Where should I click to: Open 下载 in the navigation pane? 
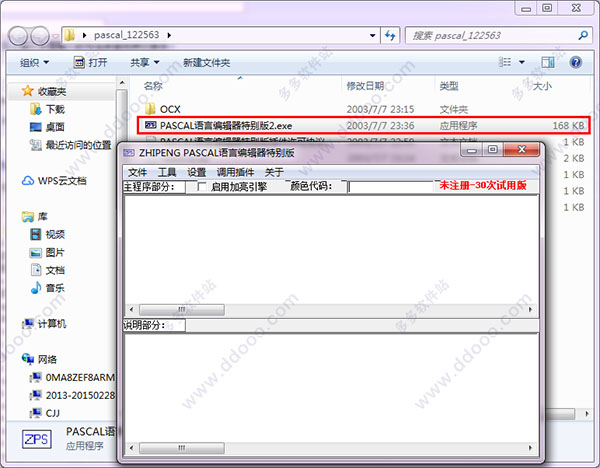pyautogui.click(x=55, y=109)
